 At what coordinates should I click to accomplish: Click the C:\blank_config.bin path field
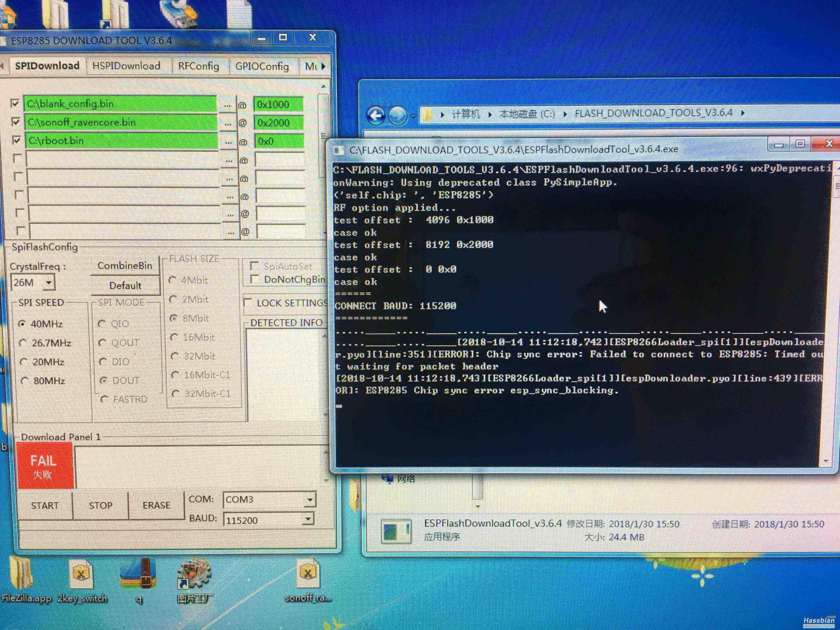tap(120, 104)
